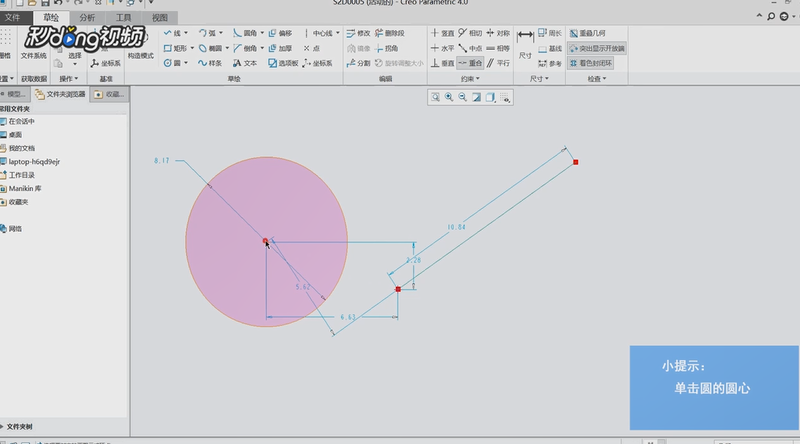Apply the 竖直 vertical constraint
This screenshot has height=444, width=800.
pos(442,33)
